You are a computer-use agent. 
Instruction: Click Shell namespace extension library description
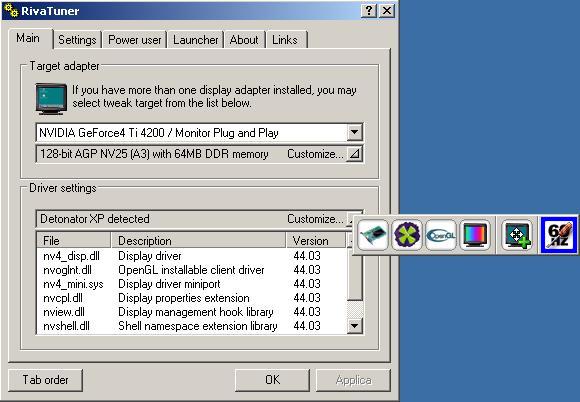[x=198, y=326]
